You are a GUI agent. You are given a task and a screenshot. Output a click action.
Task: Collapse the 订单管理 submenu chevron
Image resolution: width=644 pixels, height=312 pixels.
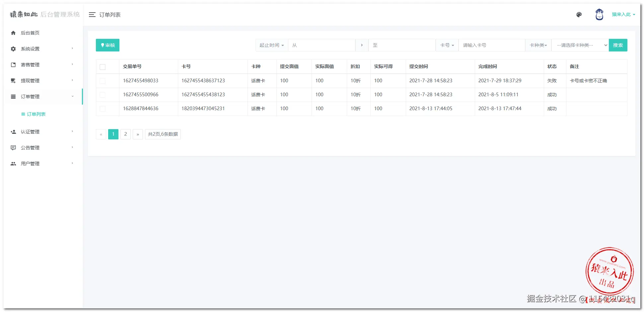pos(72,96)
